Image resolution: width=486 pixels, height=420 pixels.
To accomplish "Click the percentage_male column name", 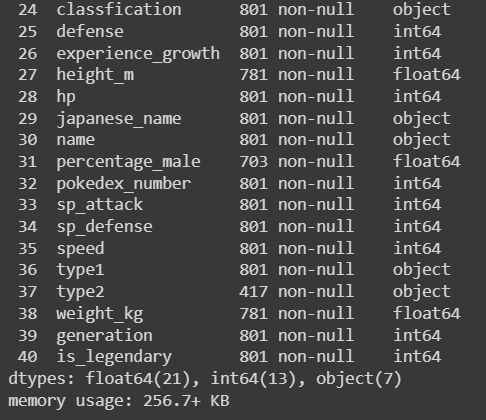I will tap(128, 162).
